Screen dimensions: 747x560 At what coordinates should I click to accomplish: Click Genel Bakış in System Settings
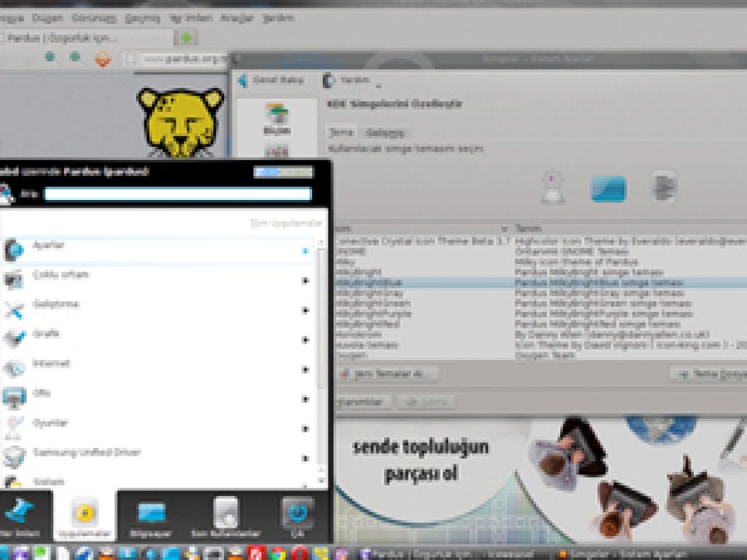coord(271,80)
